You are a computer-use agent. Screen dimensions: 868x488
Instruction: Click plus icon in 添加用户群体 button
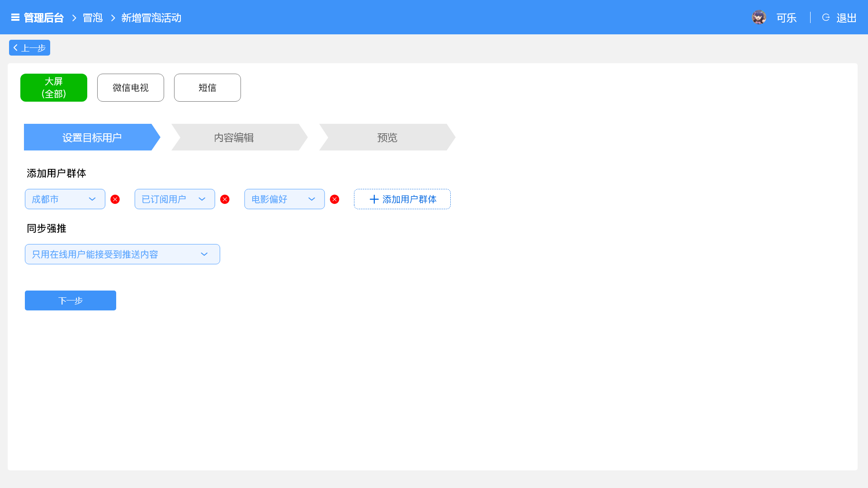[374, 199]
